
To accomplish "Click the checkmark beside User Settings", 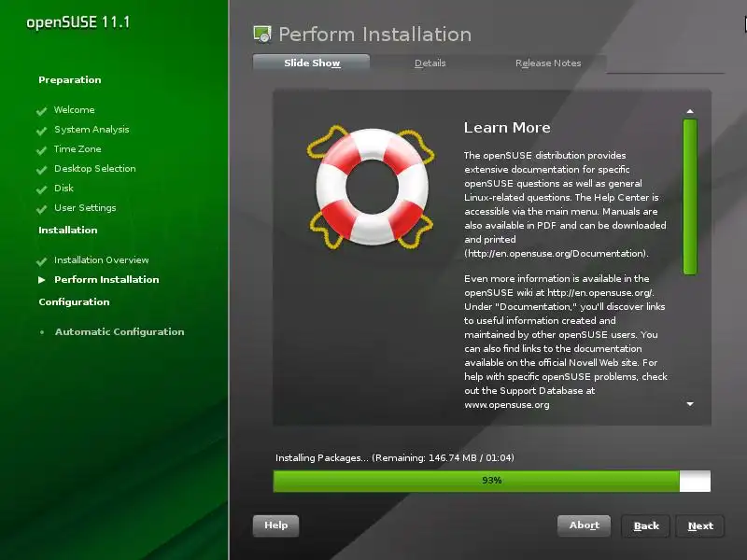I will [42, 208].
